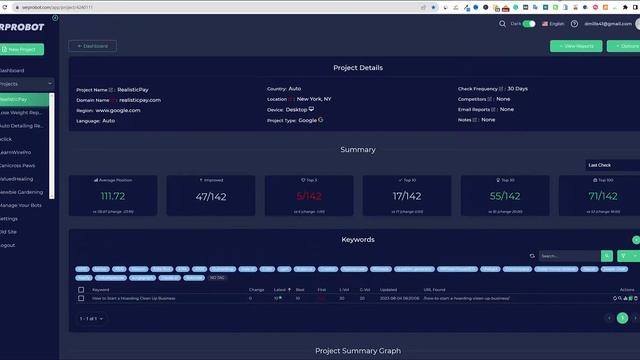Click the New Project button

22,49
